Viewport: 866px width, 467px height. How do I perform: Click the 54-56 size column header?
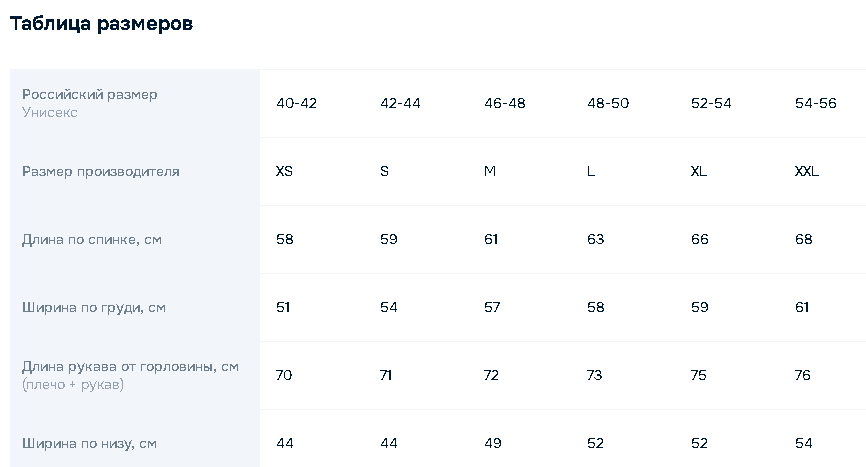tap(815, 103)
